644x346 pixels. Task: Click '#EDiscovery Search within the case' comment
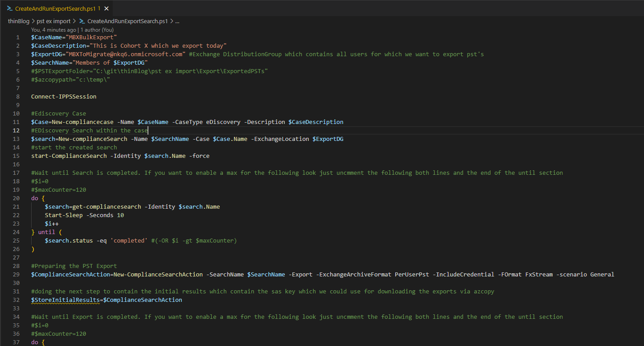89,130
